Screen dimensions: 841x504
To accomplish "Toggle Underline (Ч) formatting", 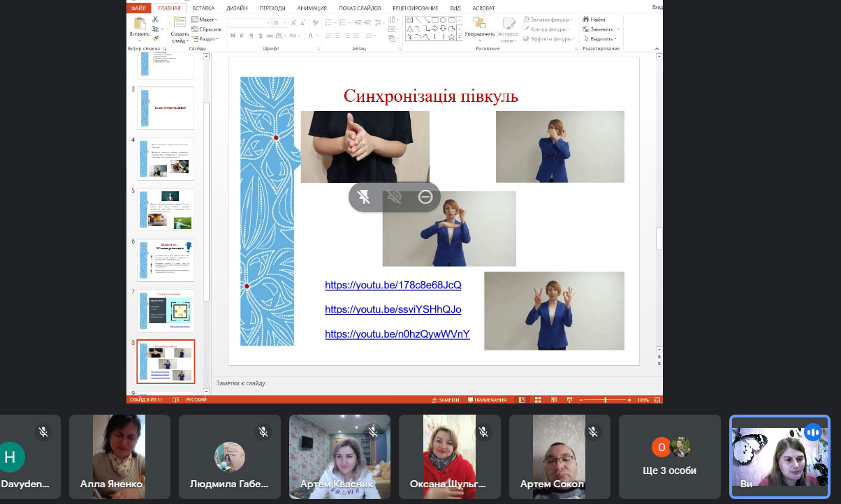I will click(250, 35).
